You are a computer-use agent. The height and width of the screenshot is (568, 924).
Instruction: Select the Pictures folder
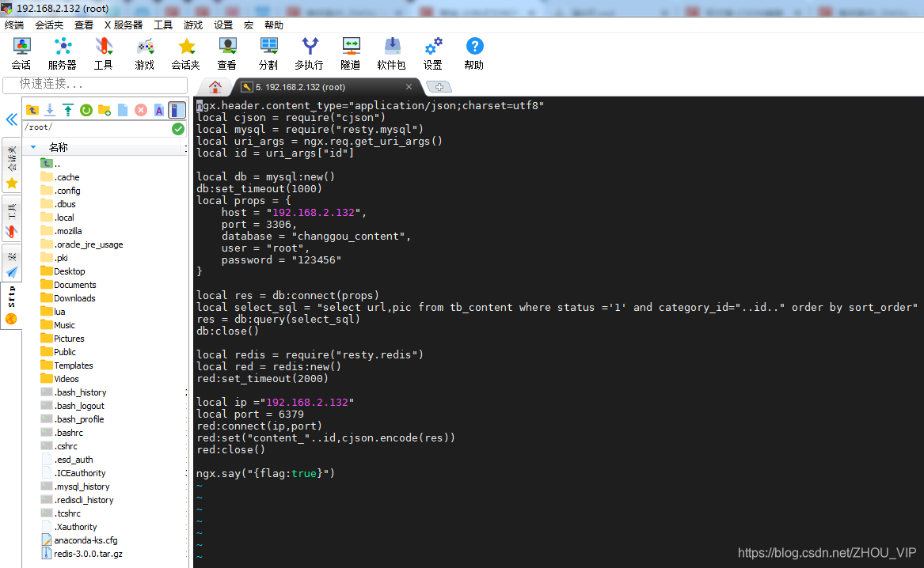(63, 339)
